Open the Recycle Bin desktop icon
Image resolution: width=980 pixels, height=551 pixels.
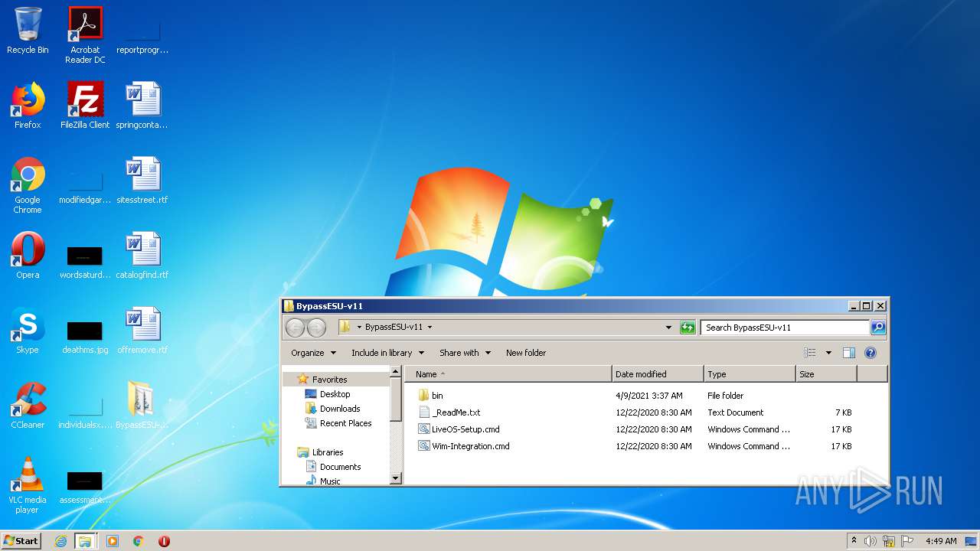point(28,31)
